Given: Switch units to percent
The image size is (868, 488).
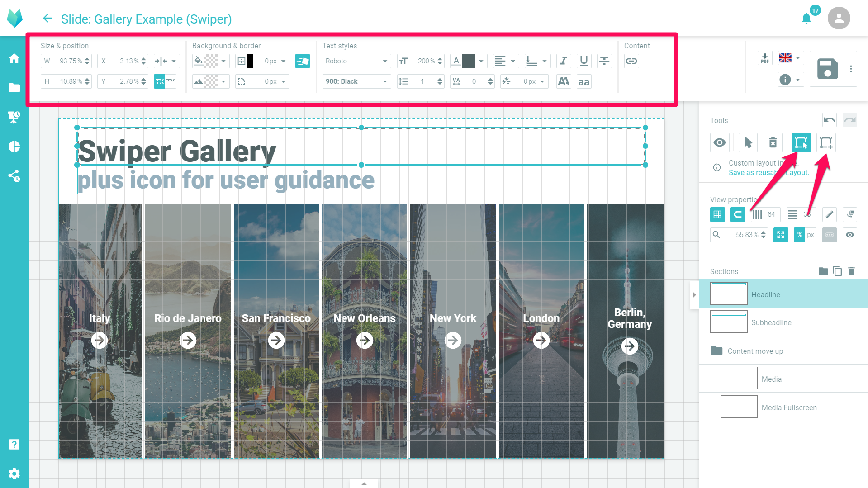Looking at the screenshot, I should pyautogui.click(x=800, y=235).
